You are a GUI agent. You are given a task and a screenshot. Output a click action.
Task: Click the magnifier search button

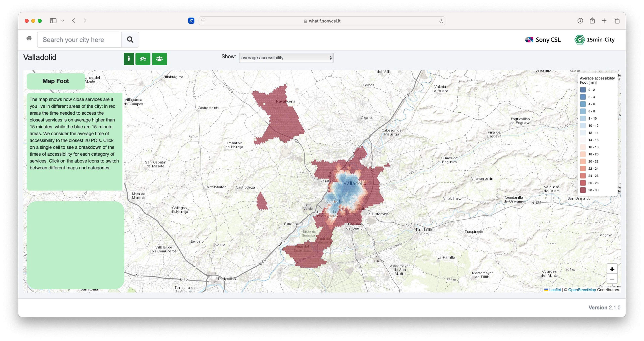[x=130, y=39]
